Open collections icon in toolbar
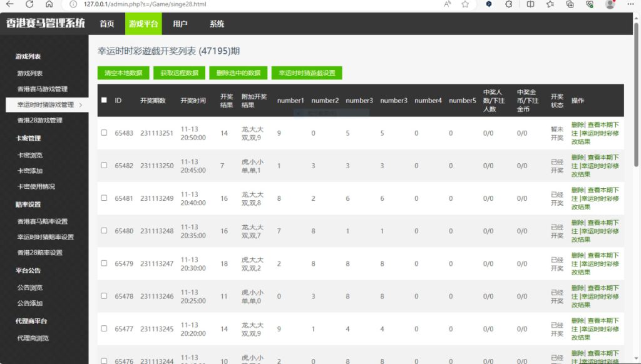 tap(570, 4)
